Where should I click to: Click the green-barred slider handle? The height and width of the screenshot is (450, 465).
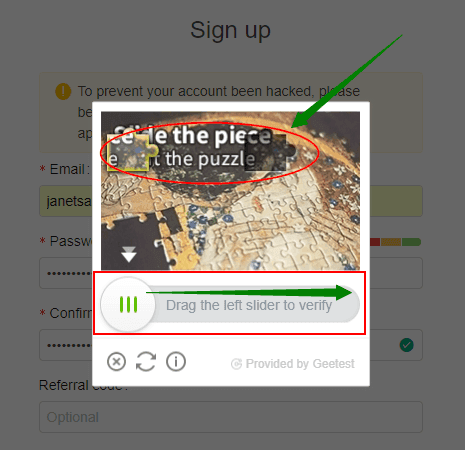tap(128, 304)
